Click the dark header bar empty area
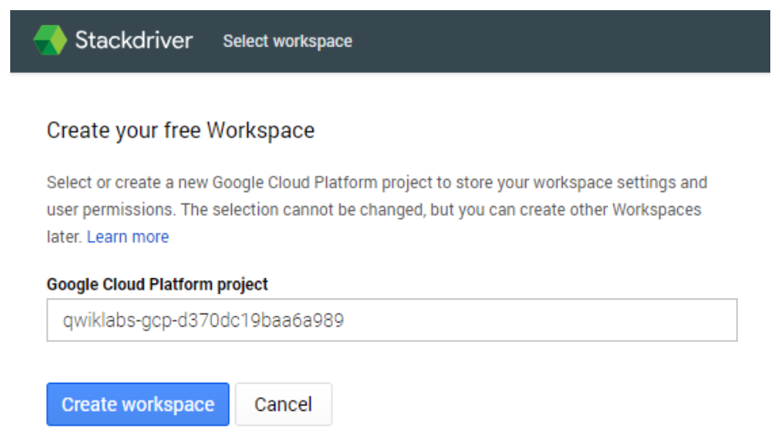This screenshot has width=780, height=437. pyautogui.click(x=547, y=41)
